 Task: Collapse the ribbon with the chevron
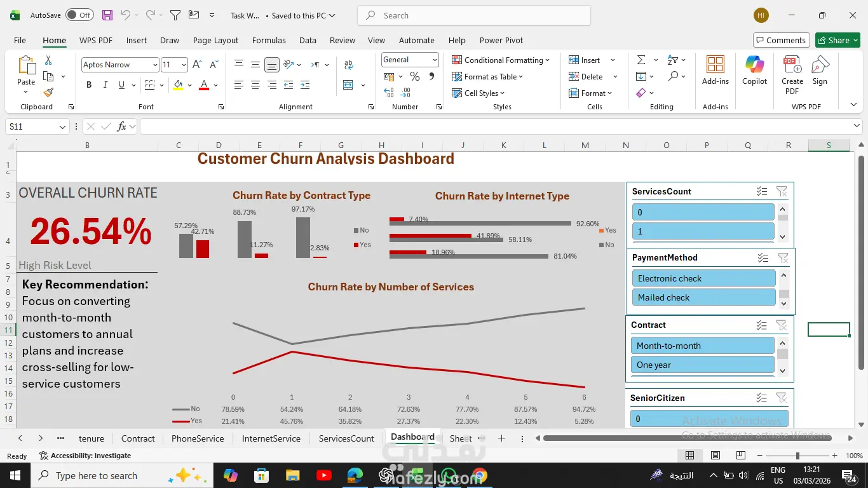(853, 105)
